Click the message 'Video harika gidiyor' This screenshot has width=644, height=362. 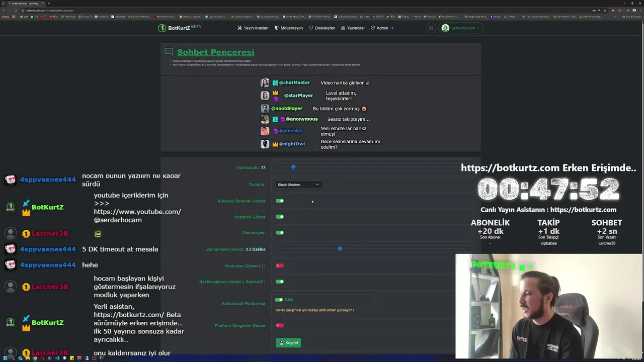pyautogui.click(x=345, y=83)
